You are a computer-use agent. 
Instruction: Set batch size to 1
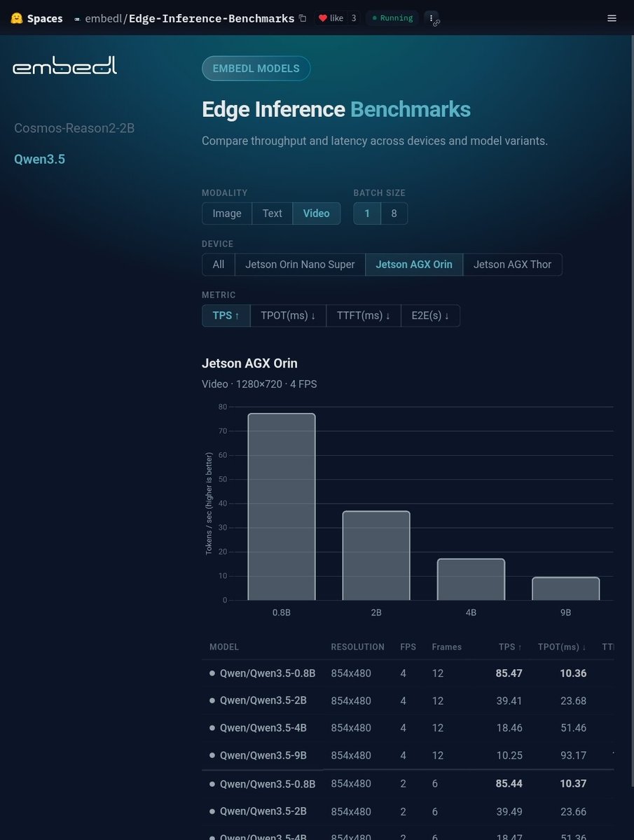click(367, 213)
